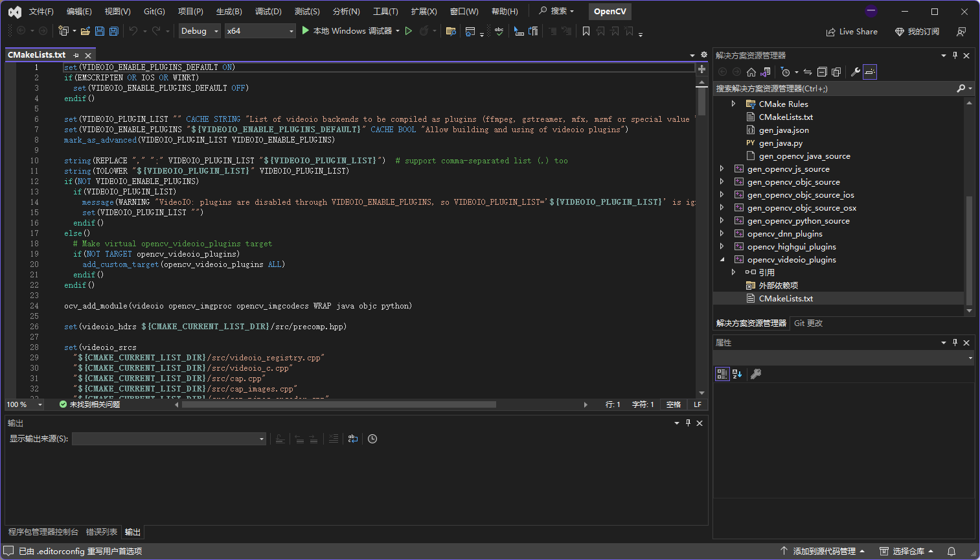
Task: Select gen_java.py in Solution Explorer
Action: pos(781,143)
